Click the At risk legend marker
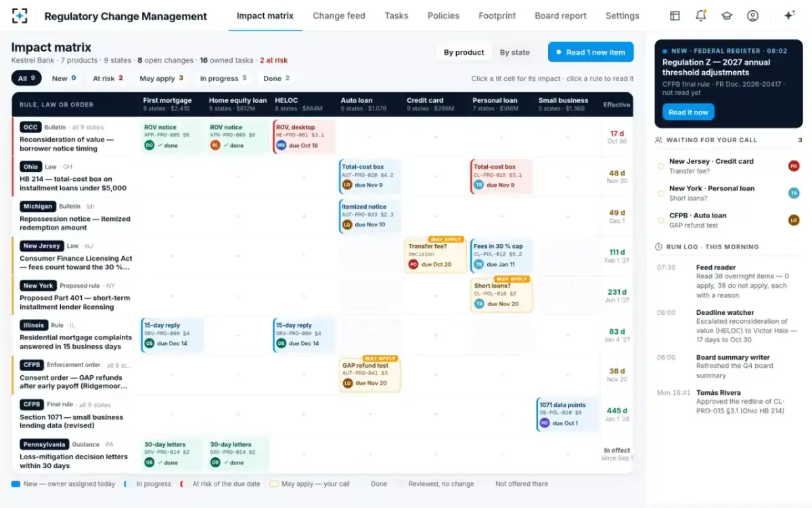The width and height of the screenshot is (812, 508). [x=182, y=484]
